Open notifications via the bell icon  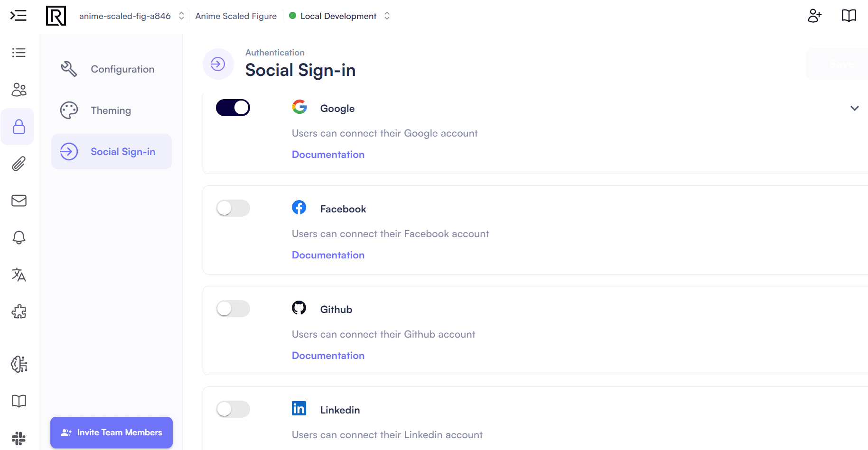coord(19,238)
